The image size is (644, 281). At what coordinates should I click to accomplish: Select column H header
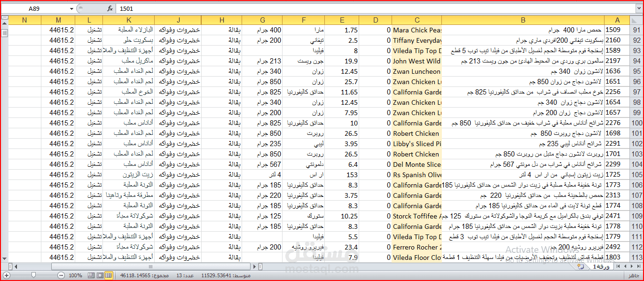coord(221,20)
